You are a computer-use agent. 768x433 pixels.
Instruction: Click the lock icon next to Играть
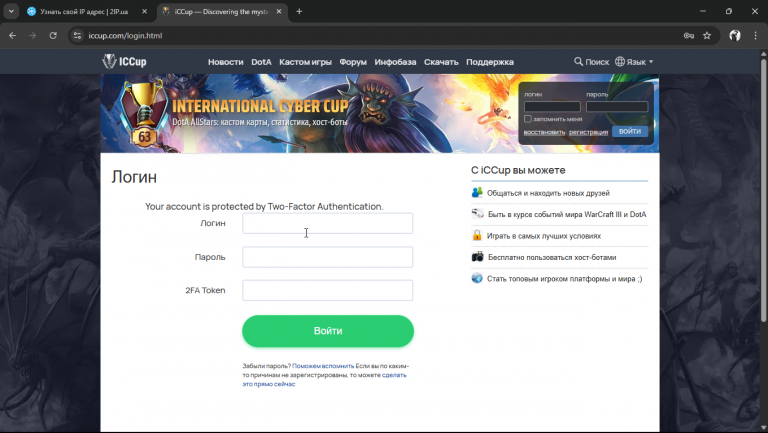(x=477, y=236)
